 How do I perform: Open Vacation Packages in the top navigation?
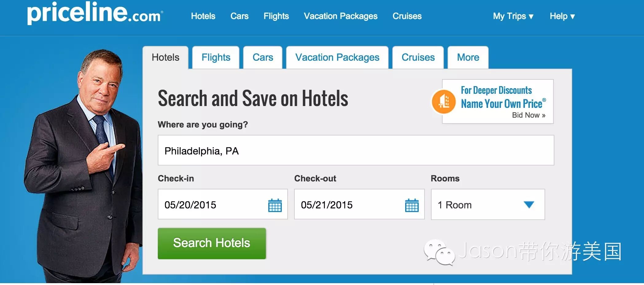[340, 16]
